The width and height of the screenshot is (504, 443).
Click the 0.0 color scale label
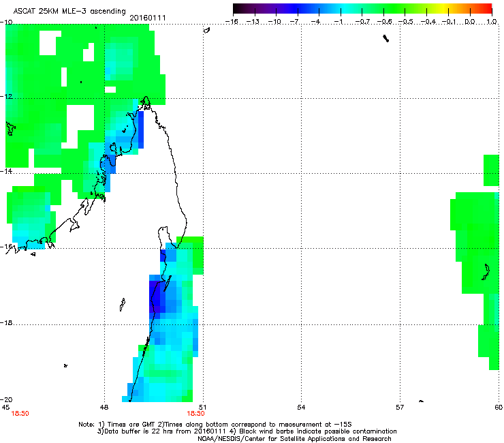point(470,22)
